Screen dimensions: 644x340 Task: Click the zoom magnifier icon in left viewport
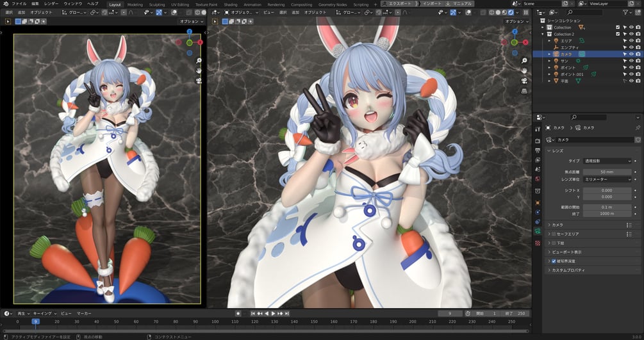[199, 61]
